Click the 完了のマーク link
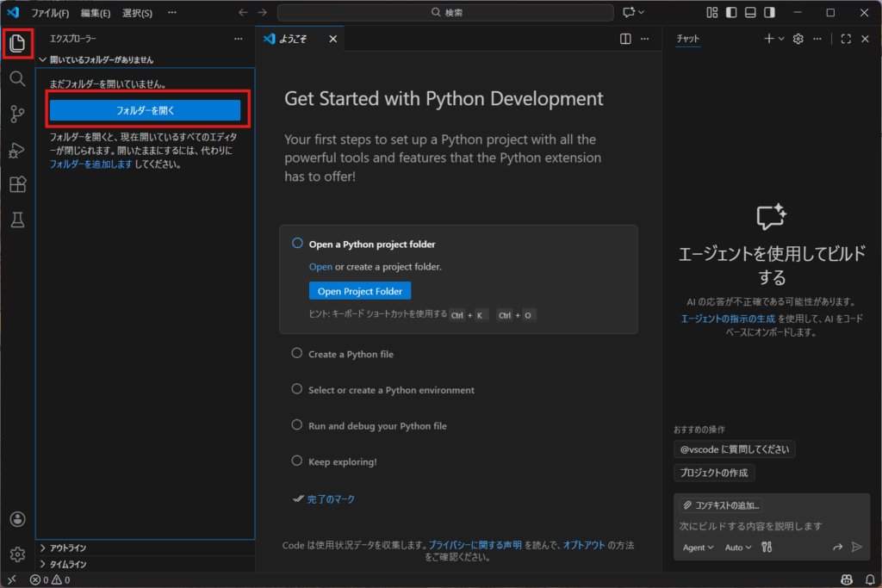This screenshot has width=882, height=588. pyautogui.click(x=331, y=499)
